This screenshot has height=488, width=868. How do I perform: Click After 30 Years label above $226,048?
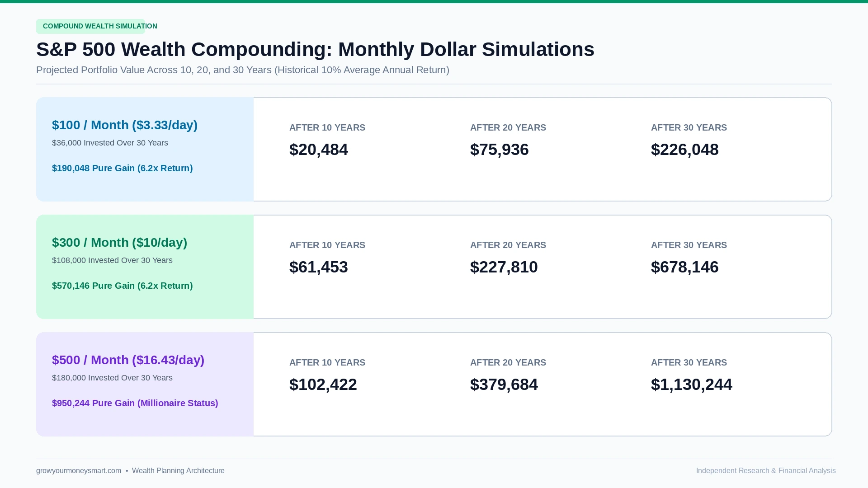(x=689, y=127)
